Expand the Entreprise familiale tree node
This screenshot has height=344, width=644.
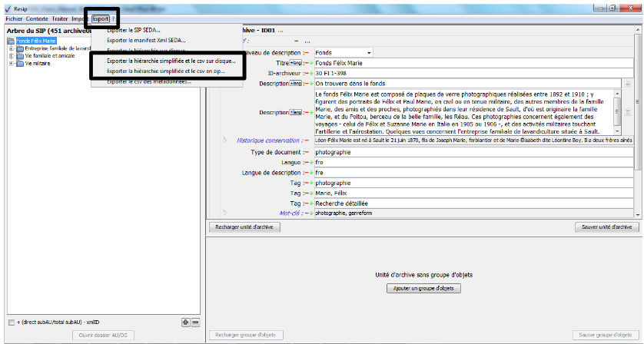pyautogui.click(x=11, y=48)
